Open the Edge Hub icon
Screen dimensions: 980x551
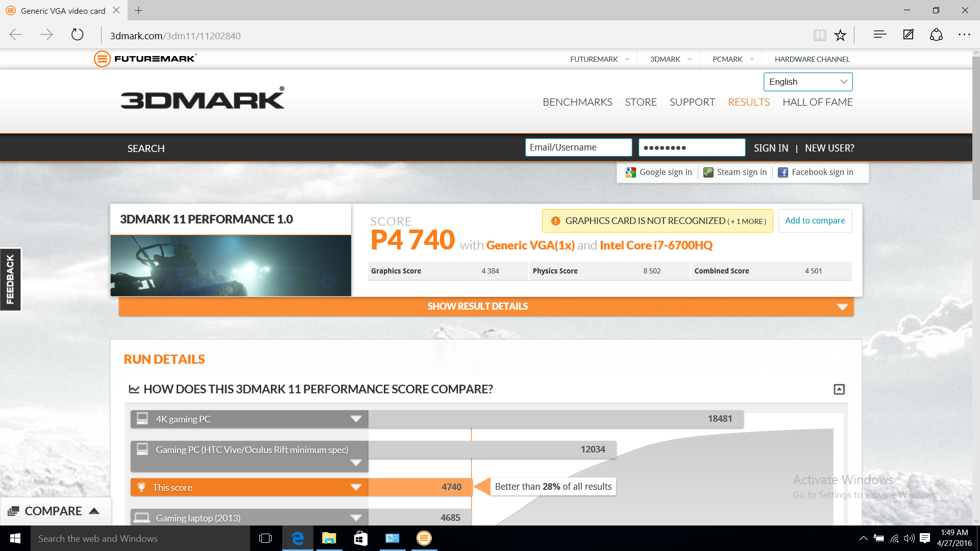tap(879, 35)
